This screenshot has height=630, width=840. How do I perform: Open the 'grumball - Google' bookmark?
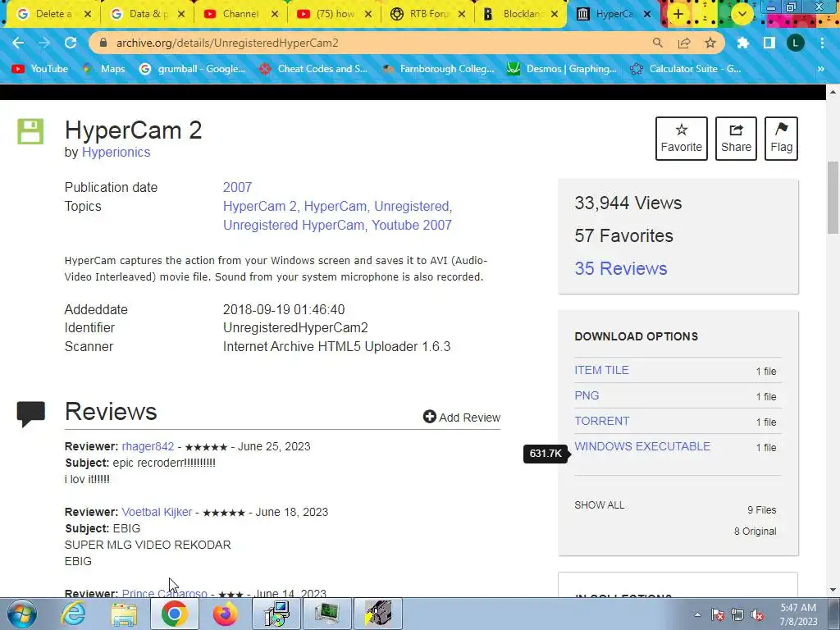coord(192,69)
